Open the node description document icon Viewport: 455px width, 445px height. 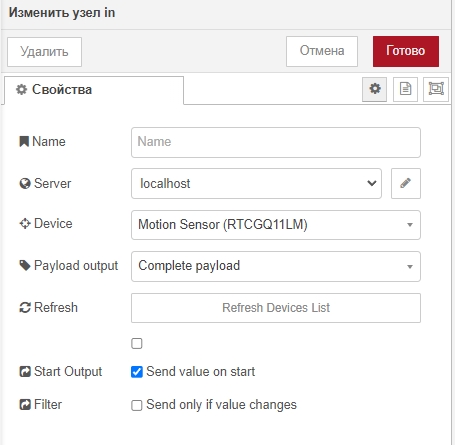pyautogui.click(x=405, y=89)
